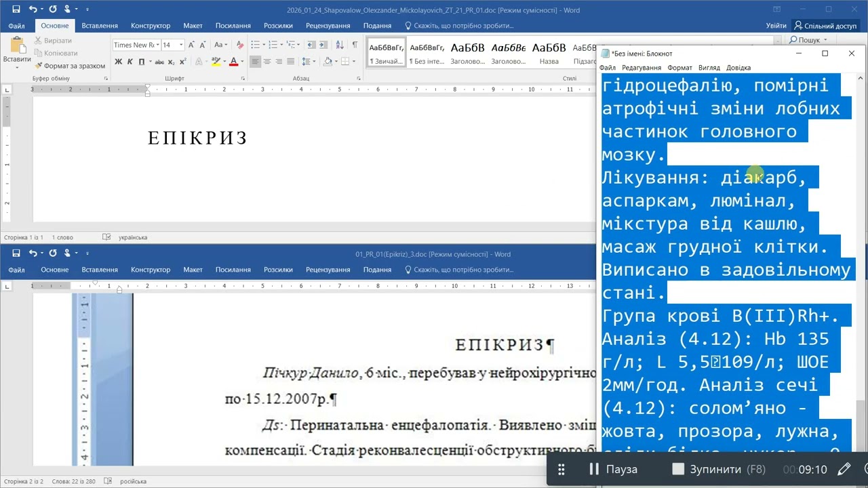Select Формат за зразком format painter
Image resolution: width=868 pixels, height=488 pixels.
tap(70, 66)
